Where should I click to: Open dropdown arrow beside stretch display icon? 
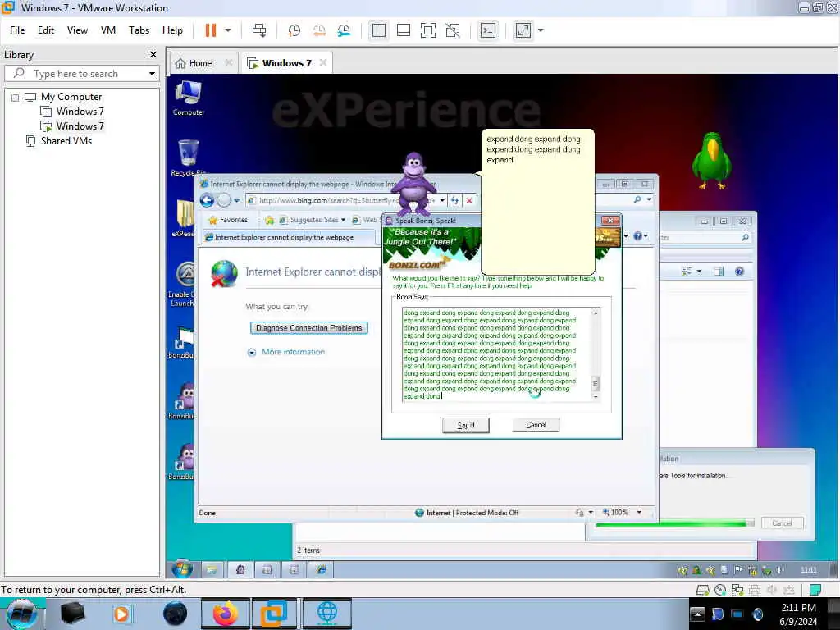click(x=541, y=30)
